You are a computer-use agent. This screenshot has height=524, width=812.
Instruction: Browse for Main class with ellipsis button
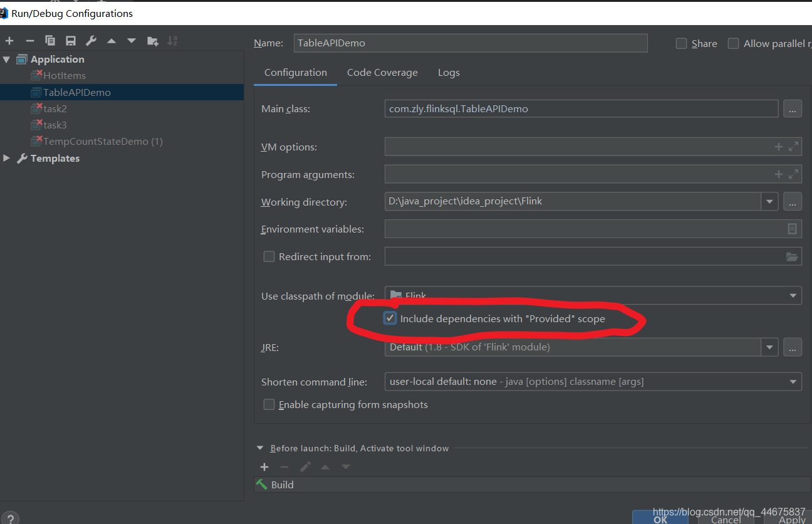(x=792, y=108)
